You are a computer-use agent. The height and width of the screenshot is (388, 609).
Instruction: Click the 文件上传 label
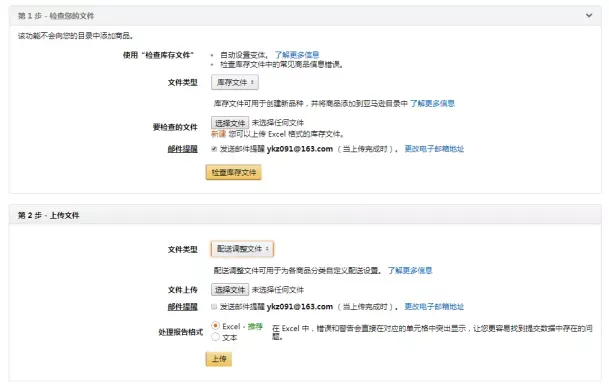point(183,290)
